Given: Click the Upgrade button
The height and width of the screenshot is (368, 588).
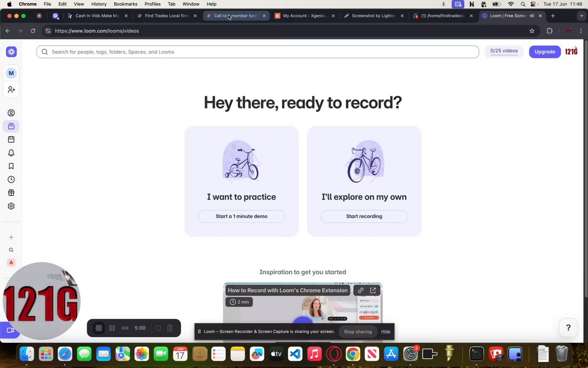Looking at the screenshot, I should pyautogui.click(x=545, y=52).
